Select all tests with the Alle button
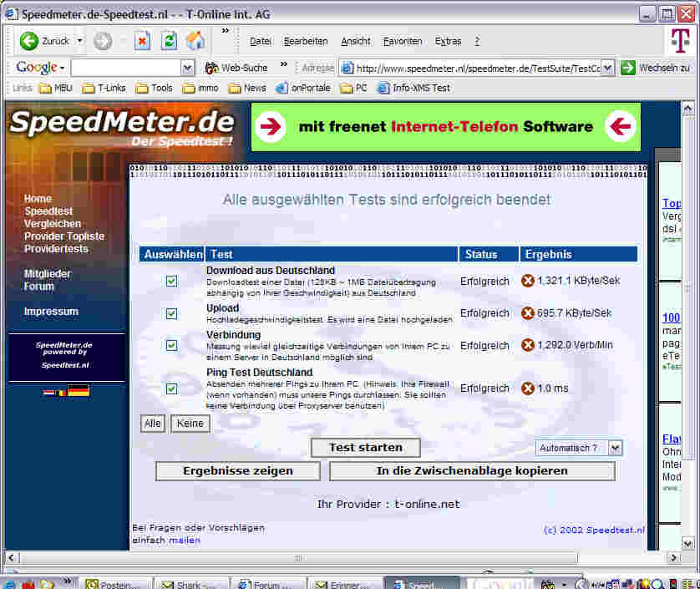700x589 pixels. [x=153, y=424]
